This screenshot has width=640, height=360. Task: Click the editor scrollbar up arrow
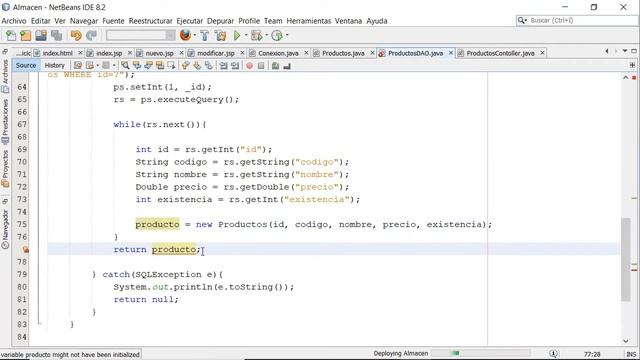coord(626,77)
